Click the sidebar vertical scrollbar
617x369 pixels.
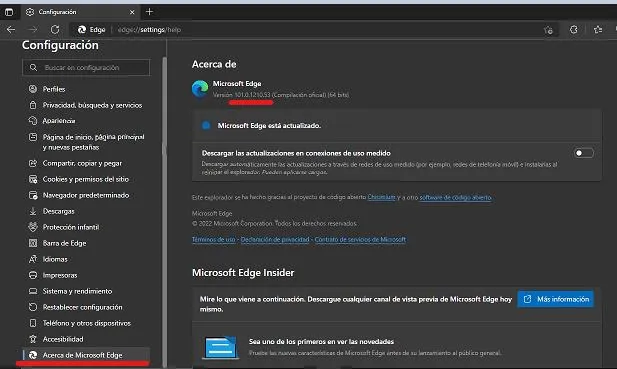164,212
